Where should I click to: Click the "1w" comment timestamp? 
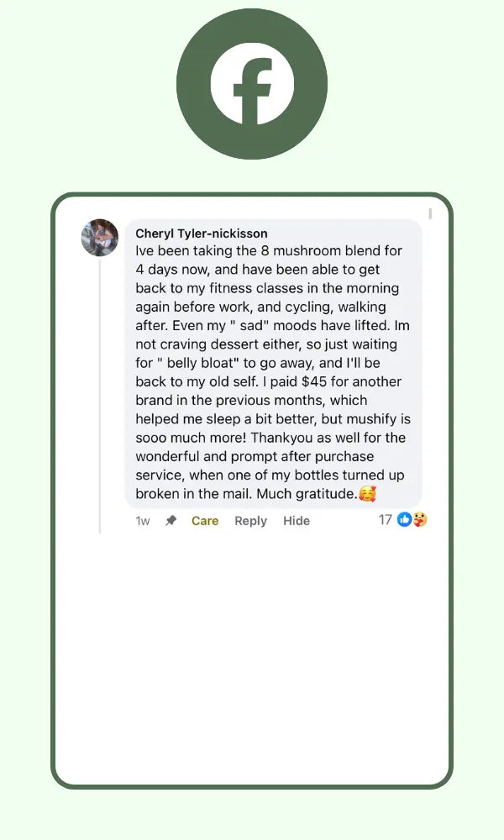pyautogui.click(x=143, y=521)
